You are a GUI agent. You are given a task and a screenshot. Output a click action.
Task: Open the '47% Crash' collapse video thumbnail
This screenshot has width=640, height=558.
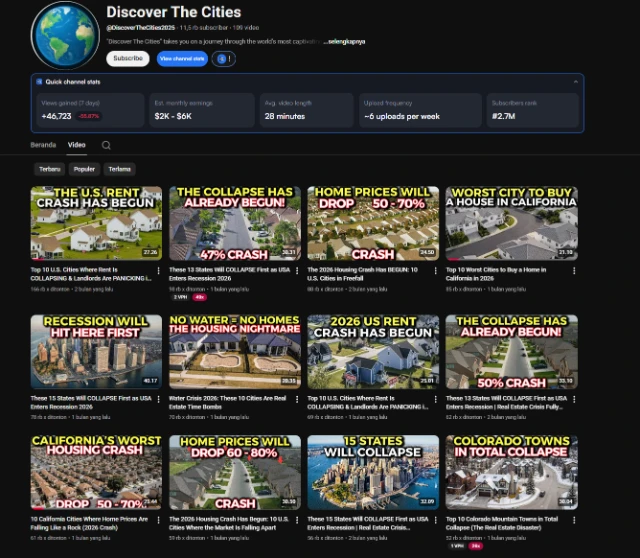(234, 223)
